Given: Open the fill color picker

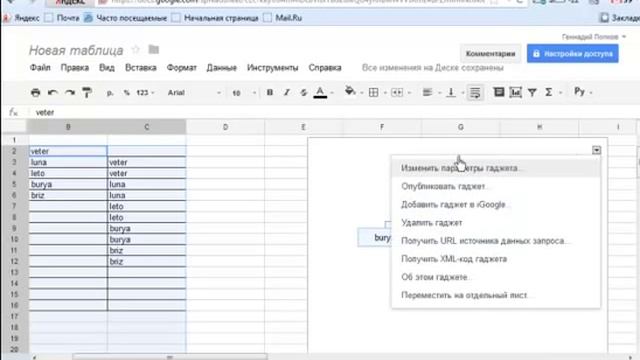Looking at the screenshot, I should point(350,91).
